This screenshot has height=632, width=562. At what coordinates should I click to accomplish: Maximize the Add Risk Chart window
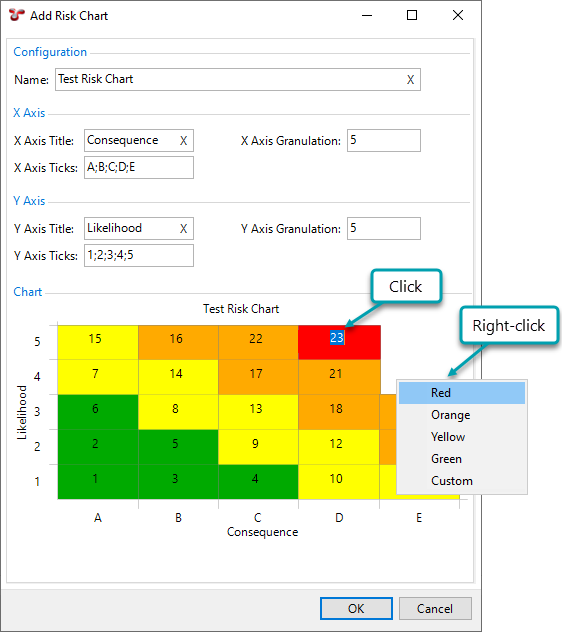412,15
